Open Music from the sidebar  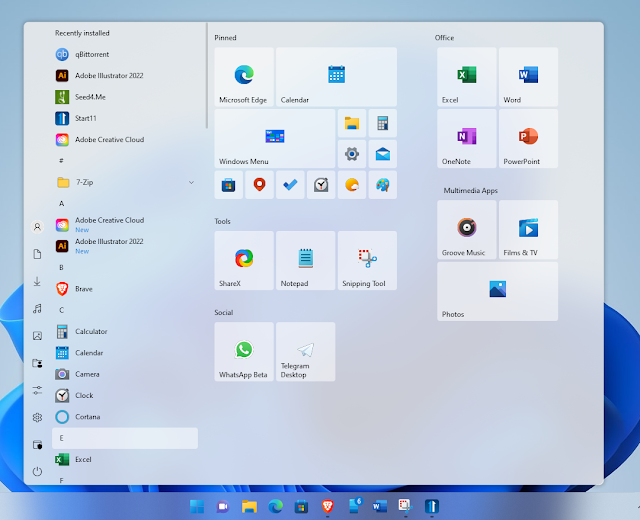click(x=37, y=309)
